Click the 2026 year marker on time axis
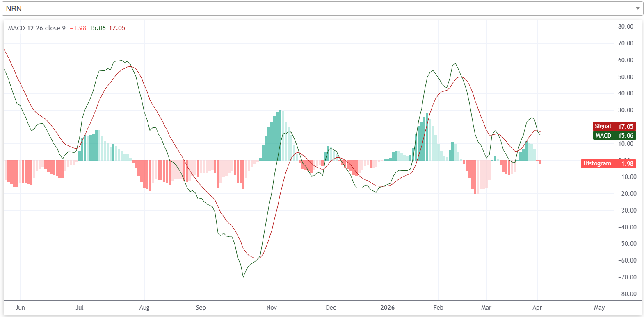Screen dimensions: 644x317 pos(387,308)
